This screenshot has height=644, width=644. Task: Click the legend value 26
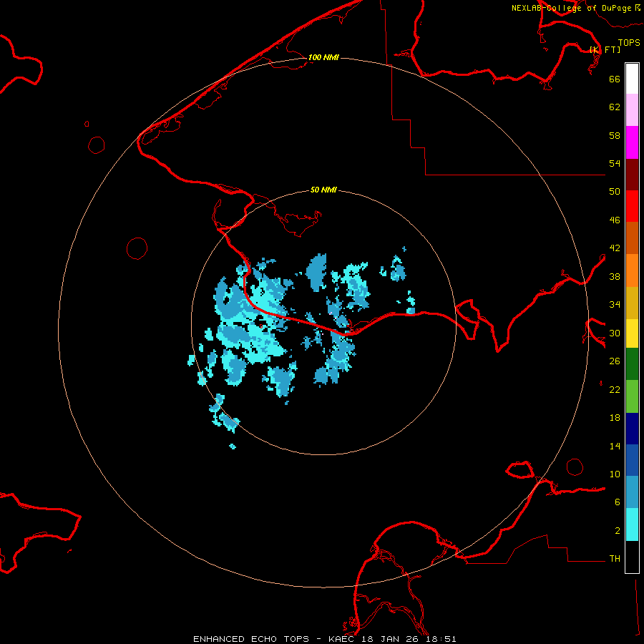(x=615, y=361)
